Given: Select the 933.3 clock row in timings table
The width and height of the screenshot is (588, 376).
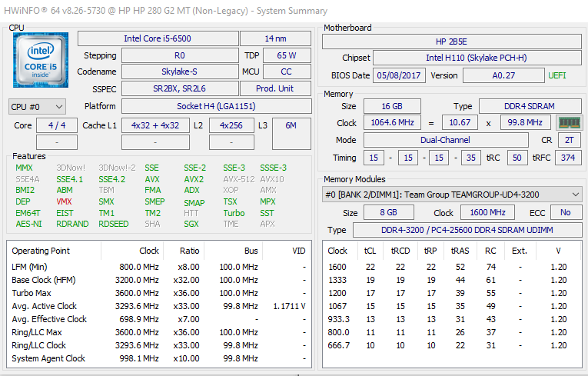Looking at the screenshot, I should pyautogui.click(x=452, y=319).
